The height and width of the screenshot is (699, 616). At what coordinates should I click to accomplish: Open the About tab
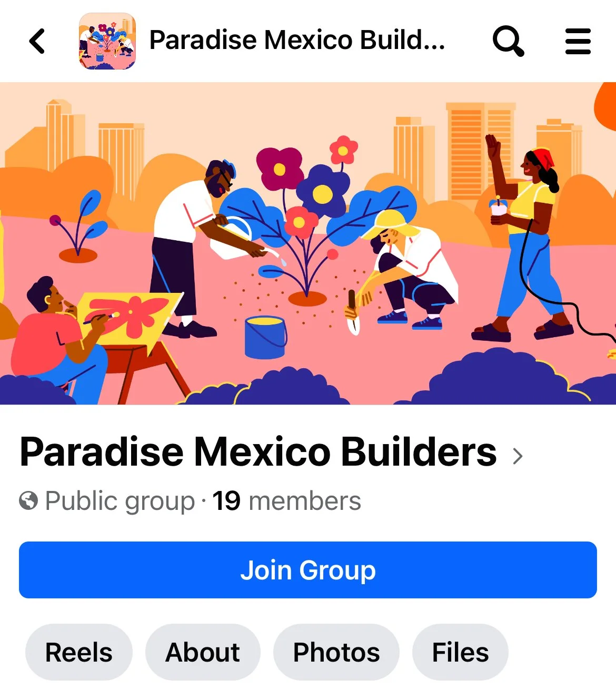pyautogui.click(x=203, y=652)
